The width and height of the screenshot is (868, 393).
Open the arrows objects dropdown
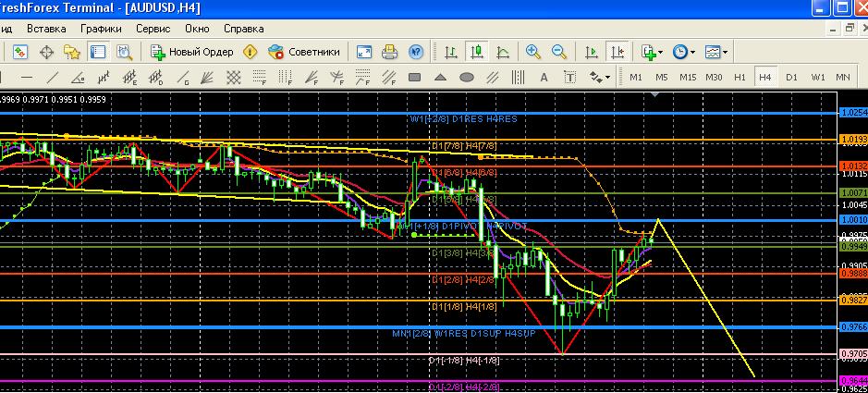coord(599,78)
